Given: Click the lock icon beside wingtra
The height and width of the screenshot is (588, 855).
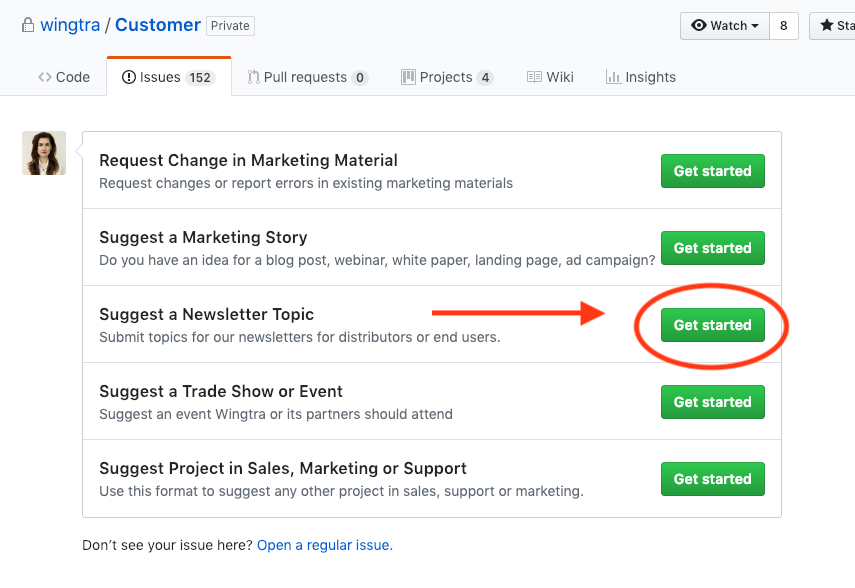Looking at the screenshot, I should 28,26.
